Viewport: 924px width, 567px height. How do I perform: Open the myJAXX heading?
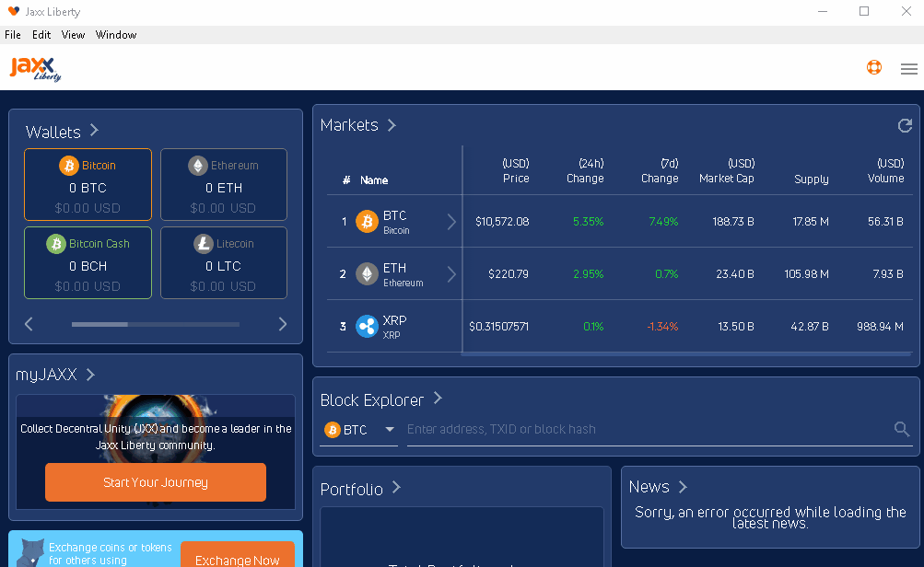coord(47,375)
